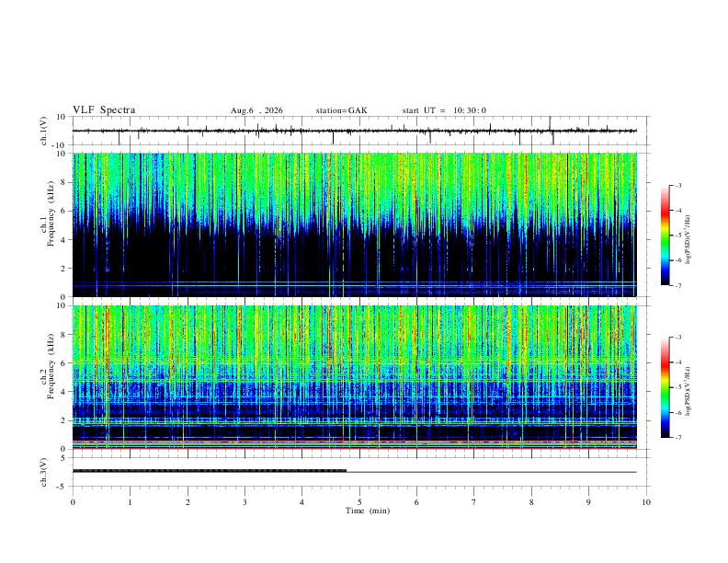Screen dimensions: 728x563
Task: Click the ch.1 upper color scale bar
Action: (665, 236)
